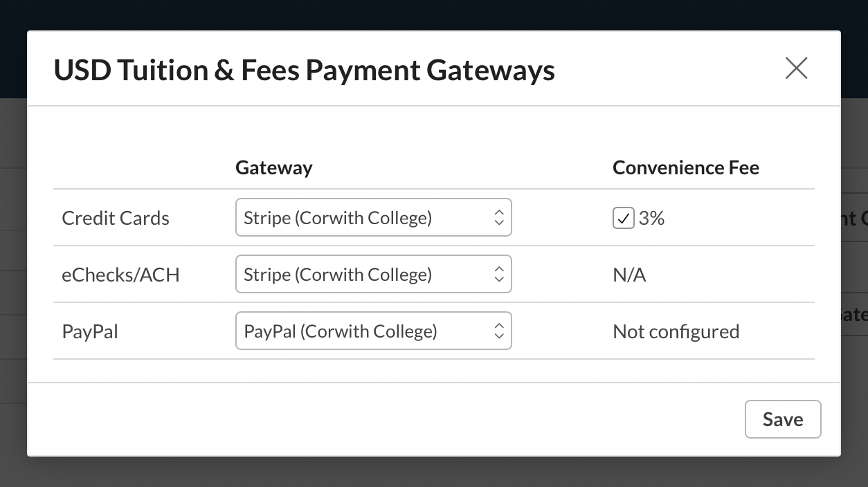Select the Gateway column header
This screenshot has height=487, width=868.
(x=274, y=167)
